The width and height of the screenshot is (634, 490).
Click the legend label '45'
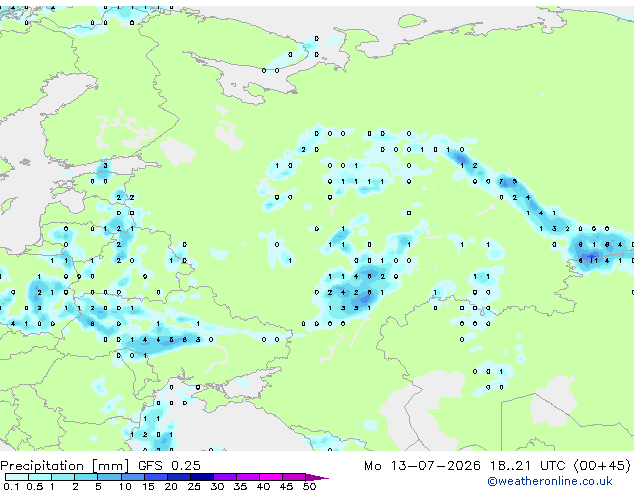[x=286, y=486]
